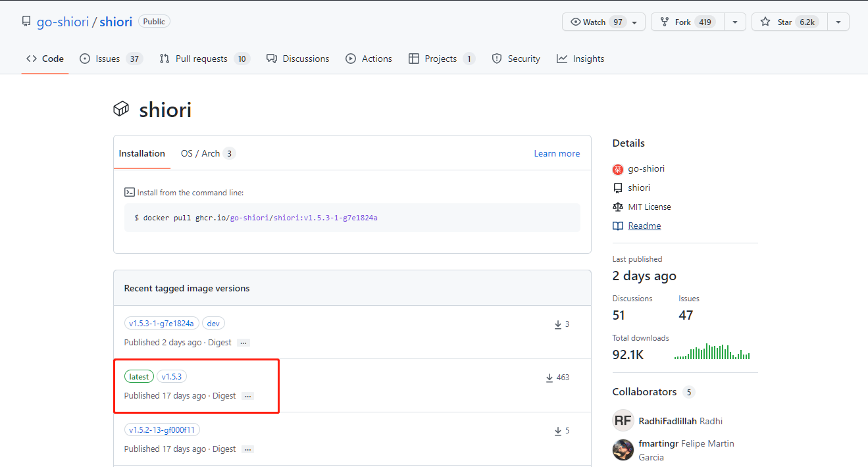
Task: Open the Security tab
Action: (516, 59)
